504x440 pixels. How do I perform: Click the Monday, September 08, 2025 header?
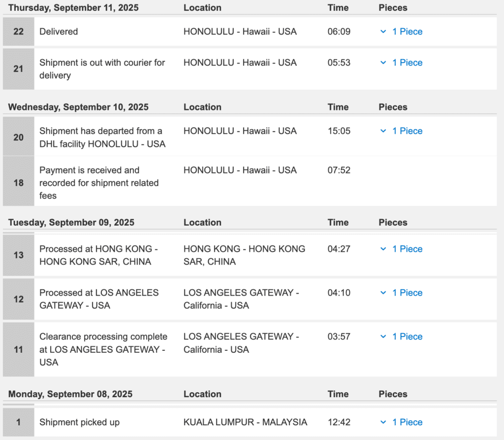[70, 394]
